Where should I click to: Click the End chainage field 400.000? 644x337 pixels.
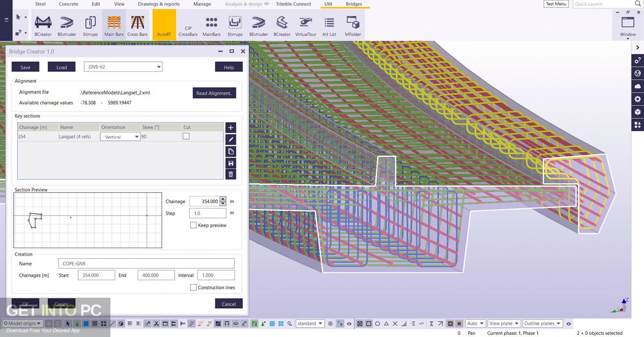point(156,275)
